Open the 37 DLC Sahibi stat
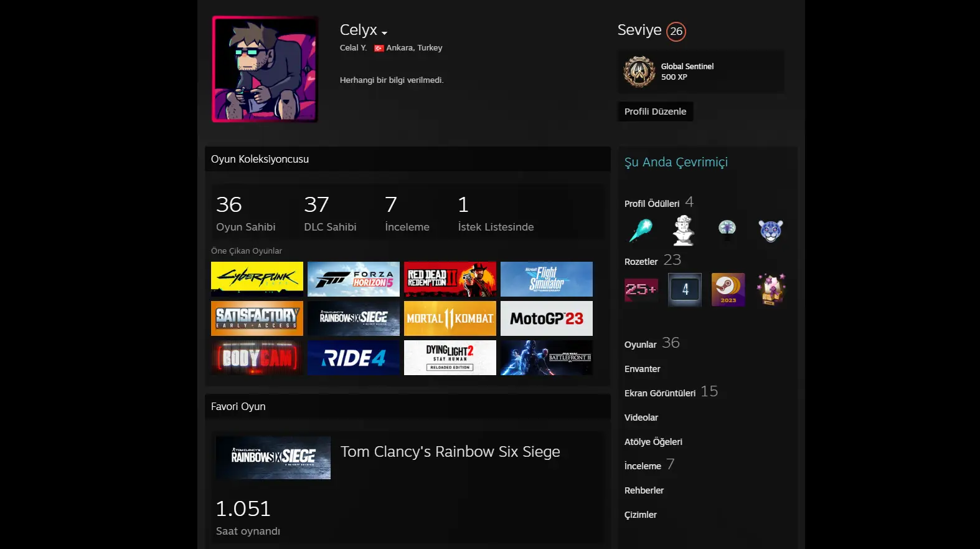 [x=330, y=213]
